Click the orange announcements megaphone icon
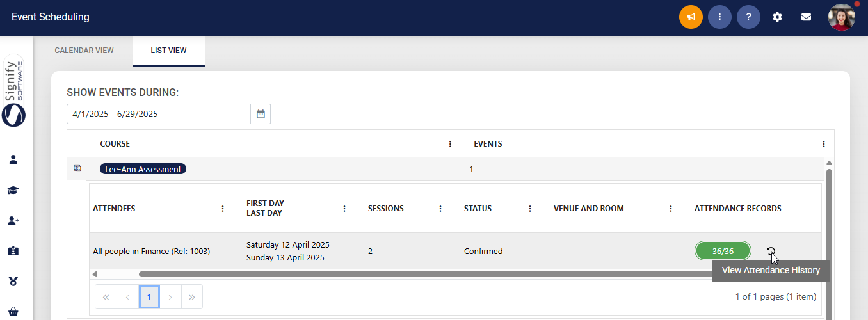 point(691,17)
